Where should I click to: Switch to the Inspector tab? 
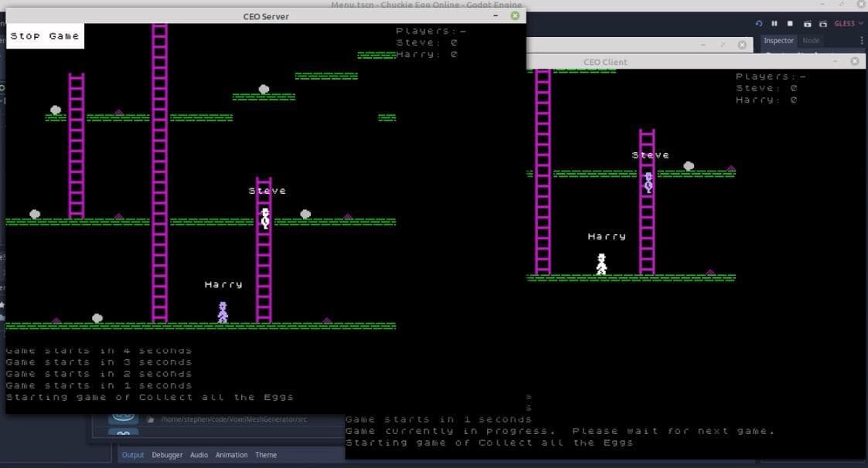778,40
